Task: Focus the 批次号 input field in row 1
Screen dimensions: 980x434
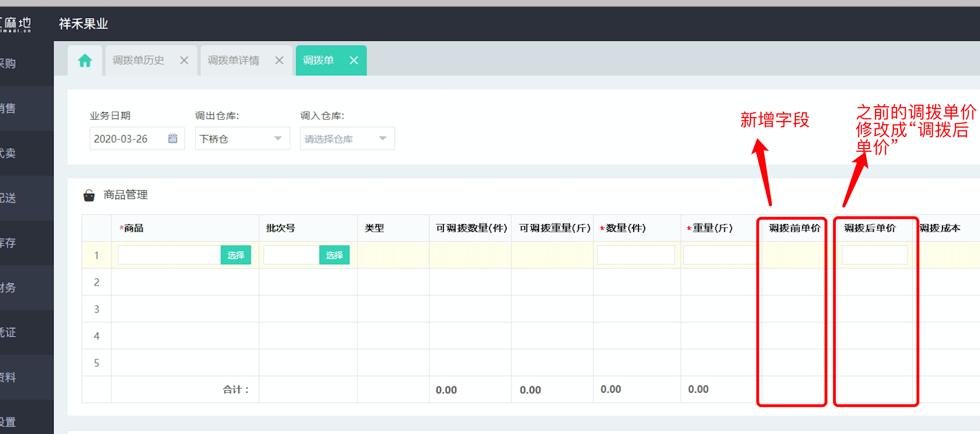Action: (x=291, y=255)
